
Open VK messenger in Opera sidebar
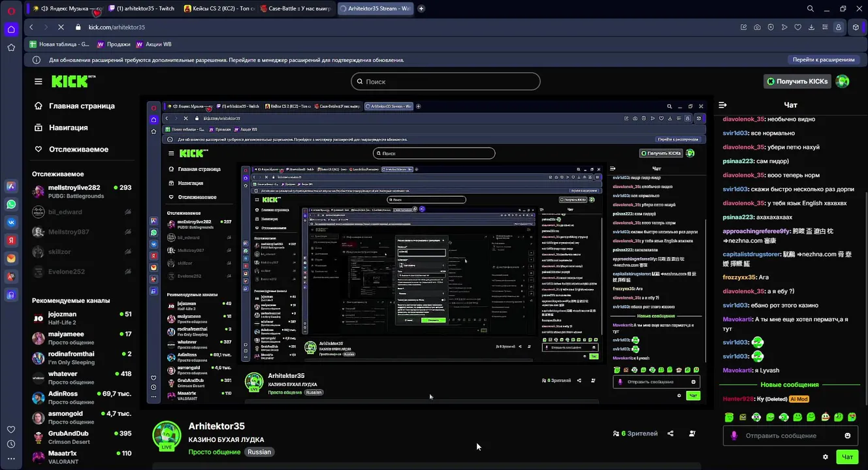[11, 222]
